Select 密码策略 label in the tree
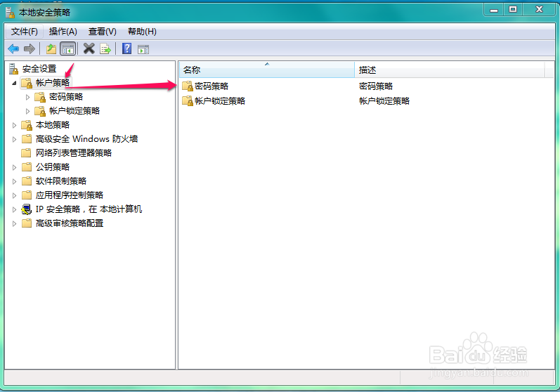This screenshot has width=560, height=392. (x=66, y=97)
